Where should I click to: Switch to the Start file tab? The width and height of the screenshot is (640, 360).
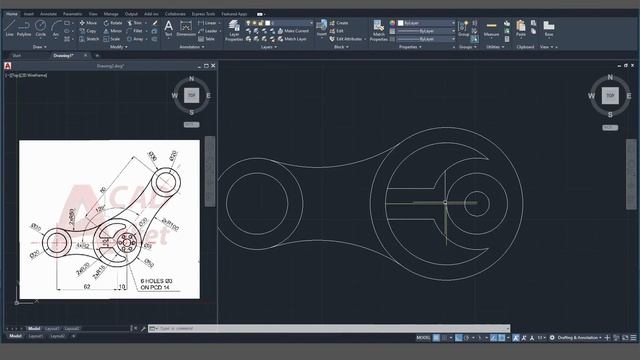[17, 56]
